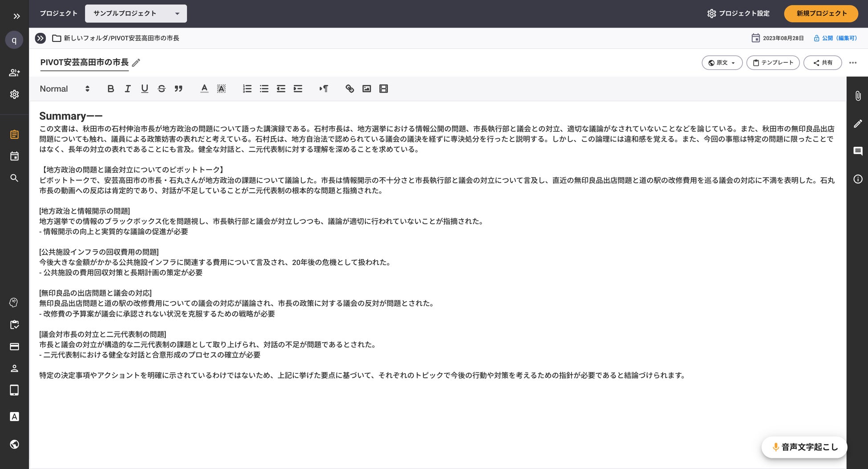The height and width of the screenshot is (469, 868).
Task: Decrease the indent
Action: (x=281, y=89)
